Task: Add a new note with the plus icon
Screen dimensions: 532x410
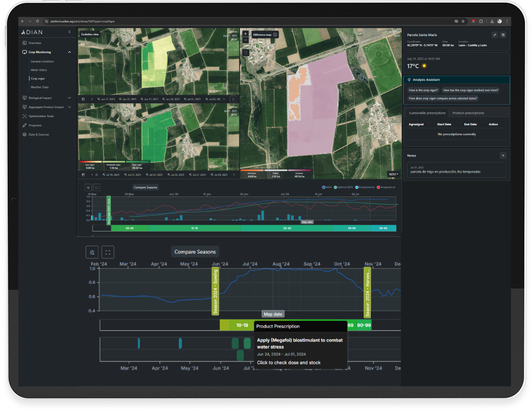Action: click(503, 155)
